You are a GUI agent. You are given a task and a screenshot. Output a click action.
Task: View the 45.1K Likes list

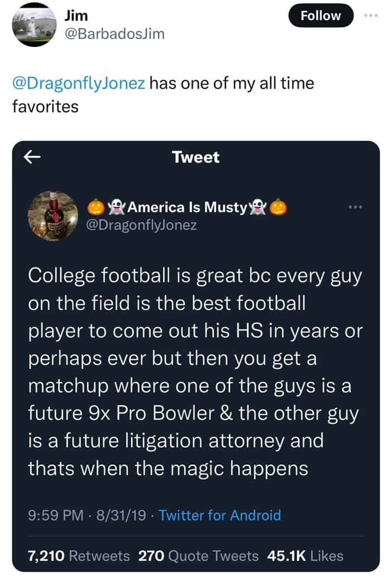(305, 555)
